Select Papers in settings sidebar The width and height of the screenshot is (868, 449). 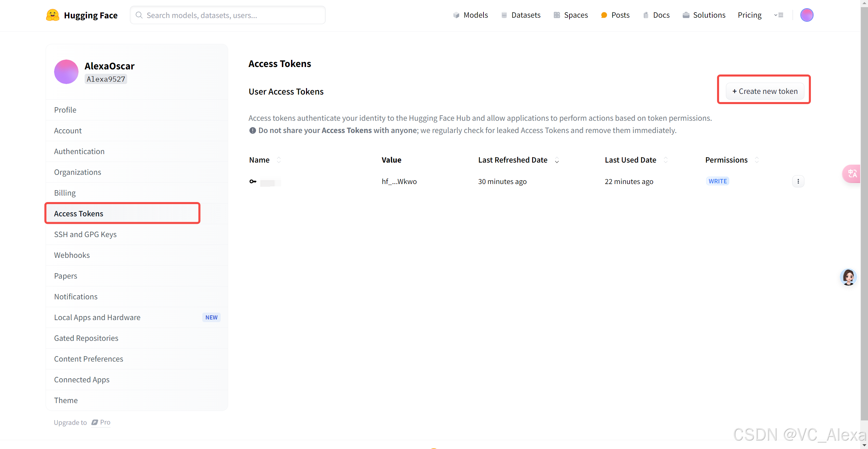(x=137, y=276)
